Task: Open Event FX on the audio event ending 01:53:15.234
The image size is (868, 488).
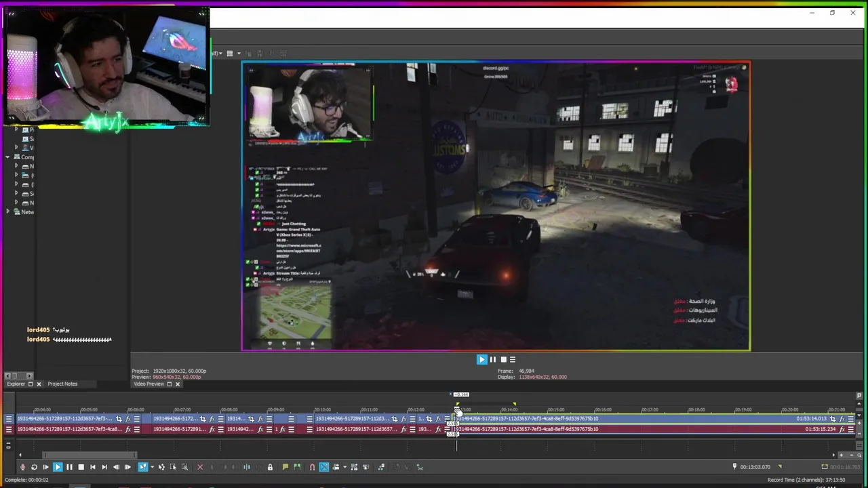Action: [x=842, y=429]
